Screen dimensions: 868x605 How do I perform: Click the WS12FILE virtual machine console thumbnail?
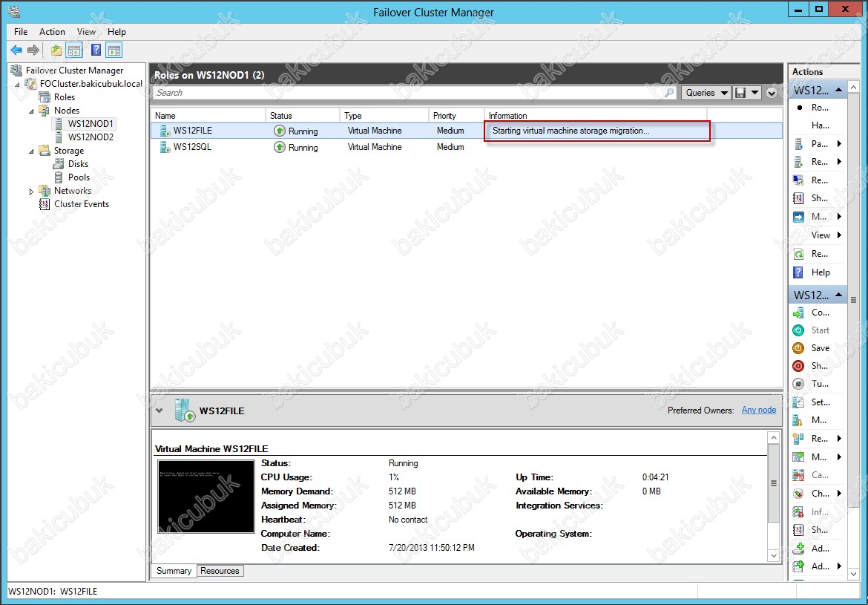click(206, 496)
